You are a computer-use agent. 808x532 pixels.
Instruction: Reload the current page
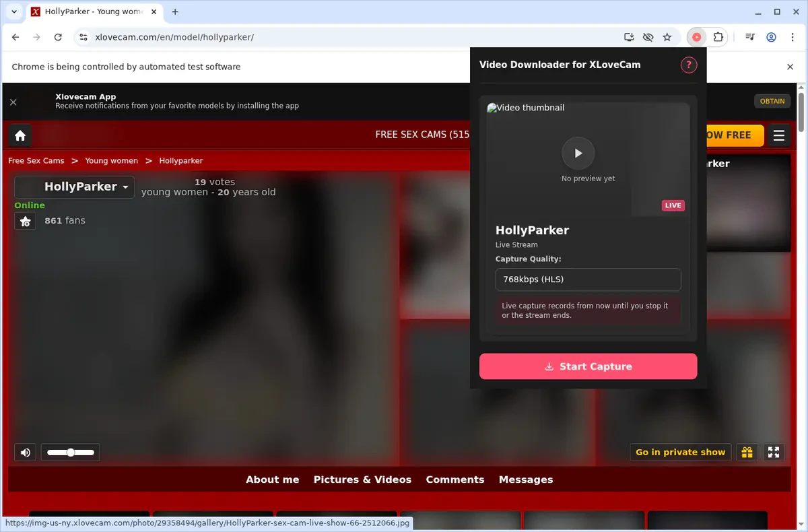pyautogui.click(x=58, y=37)
